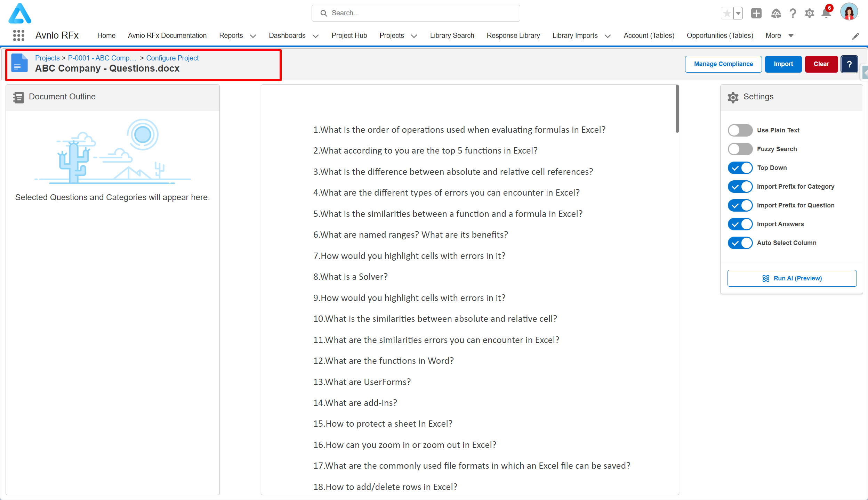The width and height of the screenshot is (868, 500).
Task: Expand the Projects menu chevron
Action: (x=414, y=36)
